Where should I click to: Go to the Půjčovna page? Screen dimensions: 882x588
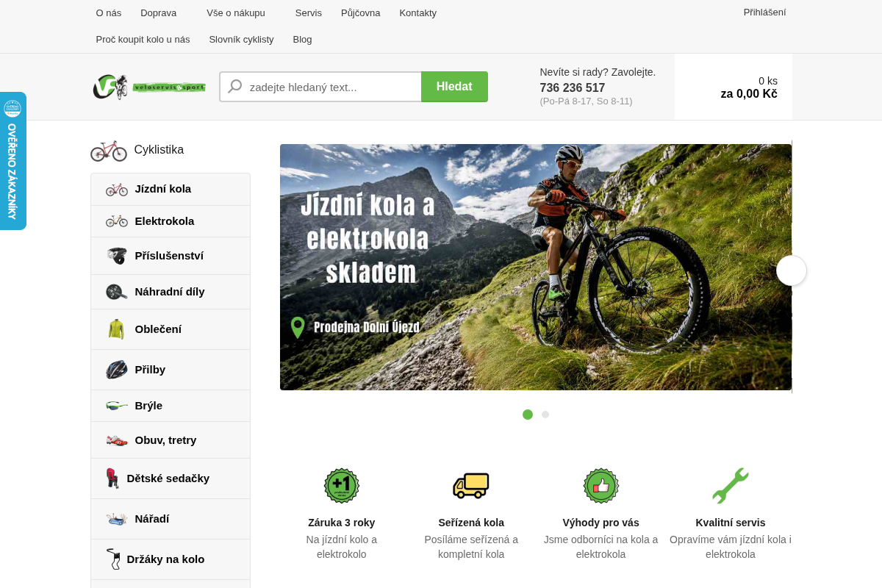(361, 13)
